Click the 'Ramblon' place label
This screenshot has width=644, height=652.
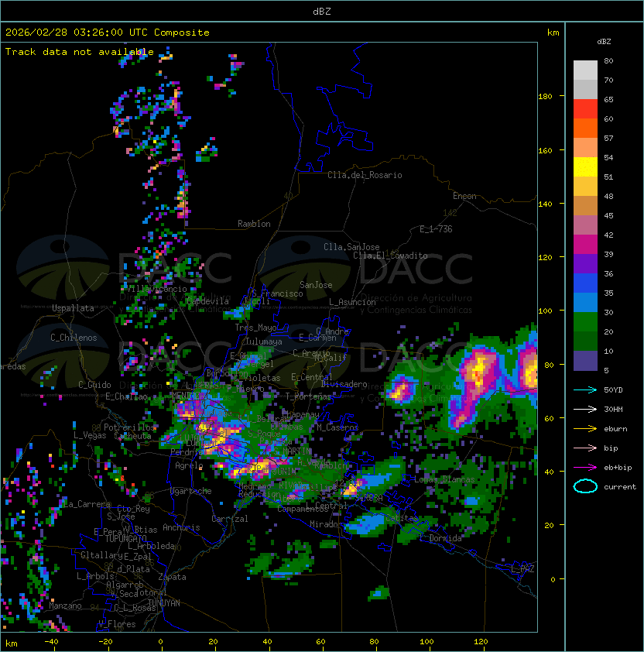tap(254, 224)
